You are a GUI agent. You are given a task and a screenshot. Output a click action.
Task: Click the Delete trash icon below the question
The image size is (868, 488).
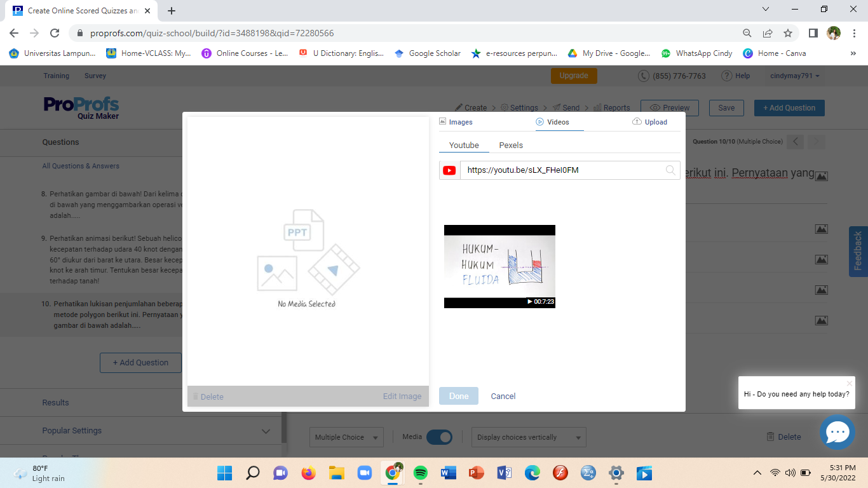point(770,437)
